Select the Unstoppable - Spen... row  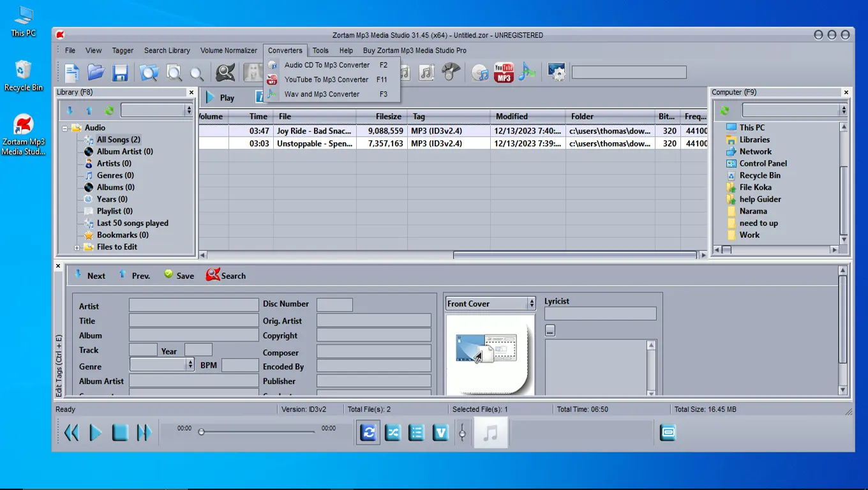click(453, 144)
